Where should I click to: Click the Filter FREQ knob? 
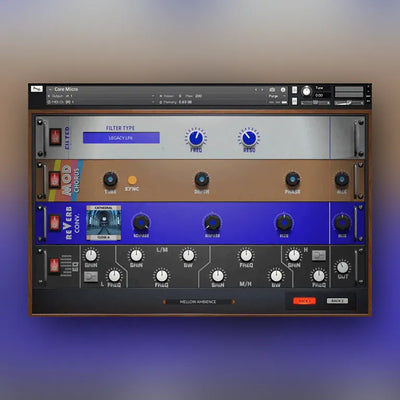pos(196,137)
